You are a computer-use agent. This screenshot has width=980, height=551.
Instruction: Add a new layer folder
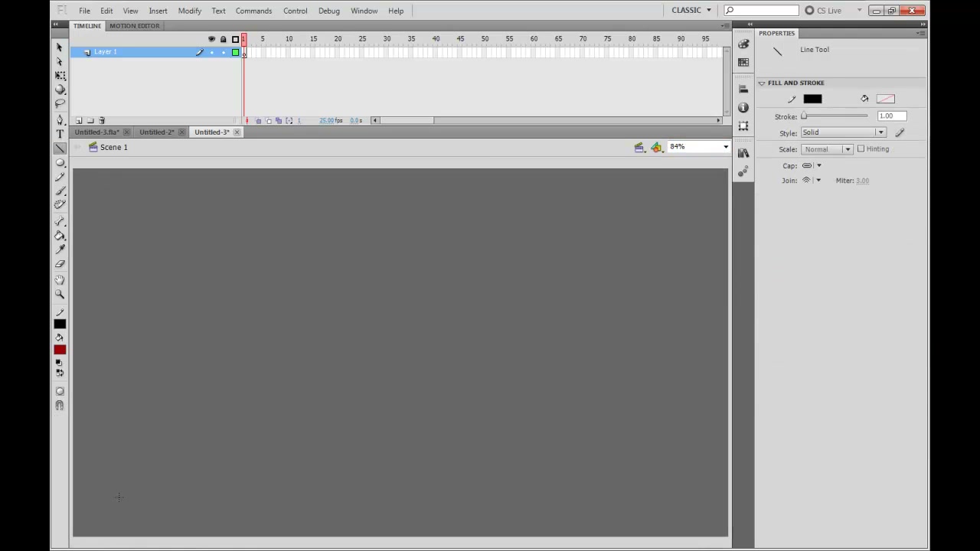(90, 121)
